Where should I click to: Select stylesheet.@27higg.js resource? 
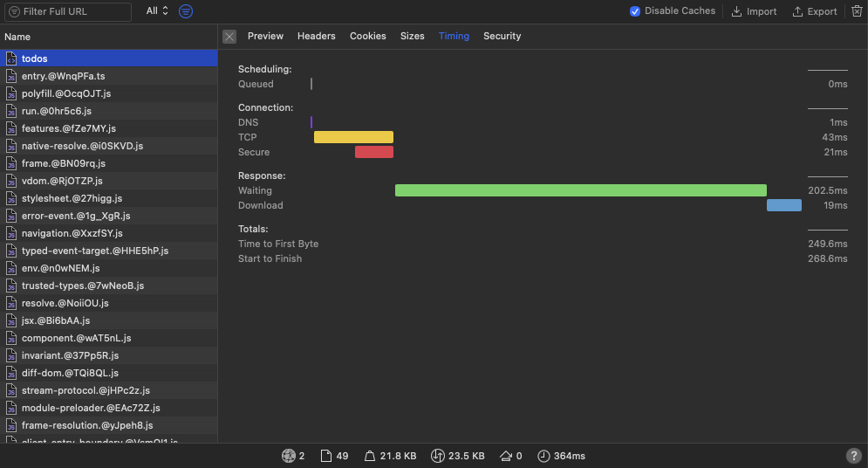pyautogui.click(x=108, y=198)
